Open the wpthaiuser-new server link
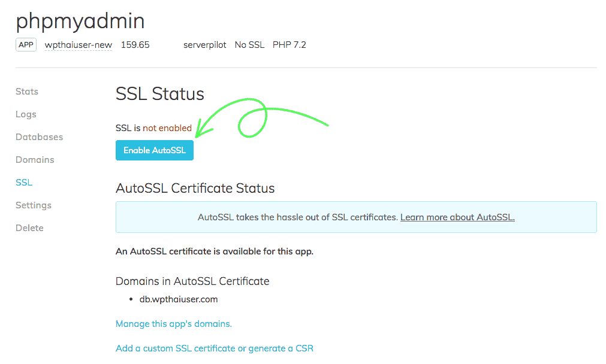Viewport: 606px width, 364px height. click(x=79, y=45)
